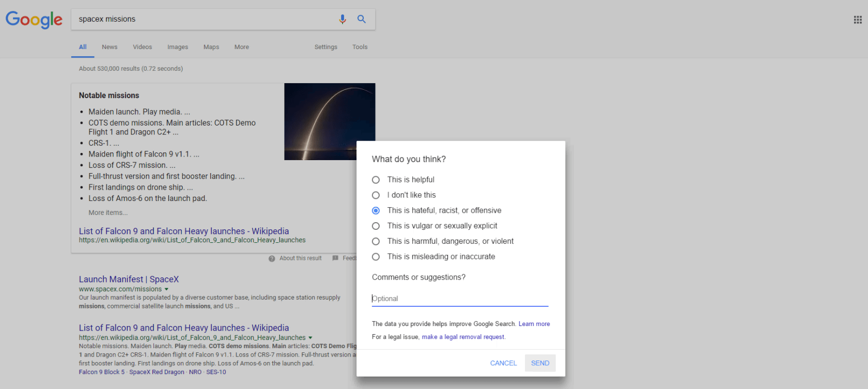The width and height of the screenshot is (868, 389).
Task: Click the comments Optional text field
Action: point(460,299)
